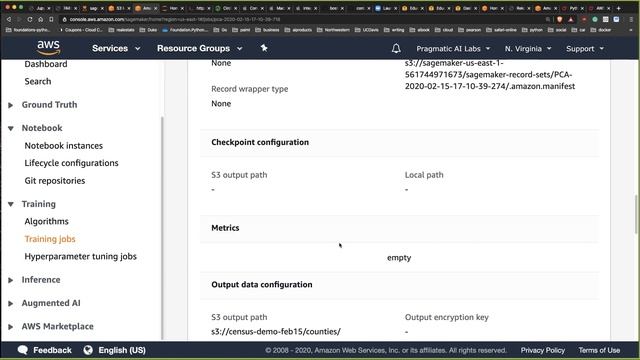
Task: Collapse the Notebook section
Action: pos(11,128)
